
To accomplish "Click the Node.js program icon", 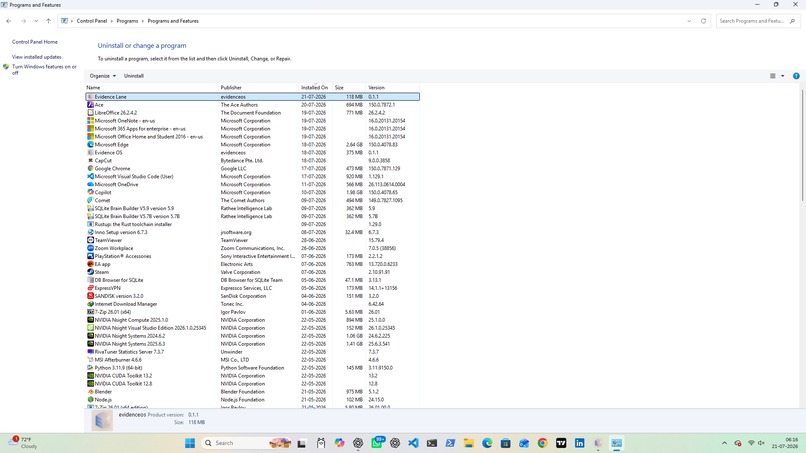I will (x=90, y=400).
